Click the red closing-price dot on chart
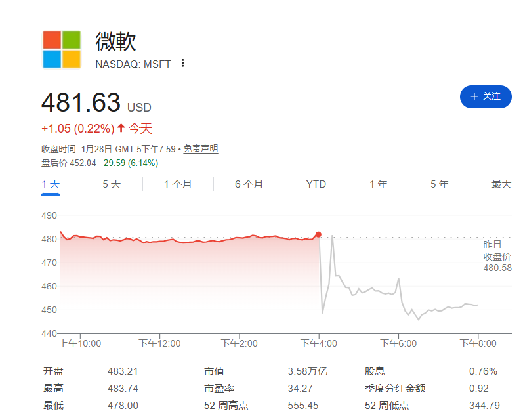Image resolution: width=521 pixels, height=420 pixels. coord(318,234)
